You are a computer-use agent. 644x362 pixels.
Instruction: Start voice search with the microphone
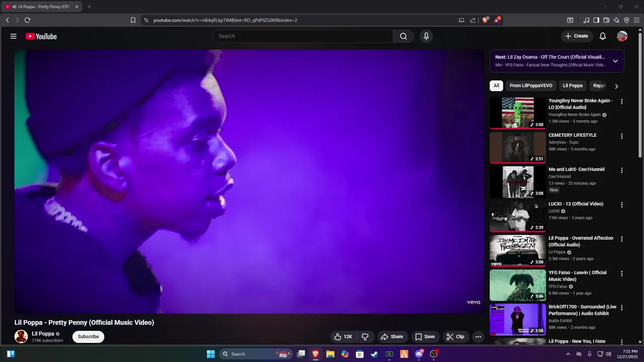[x=426, y=36]
